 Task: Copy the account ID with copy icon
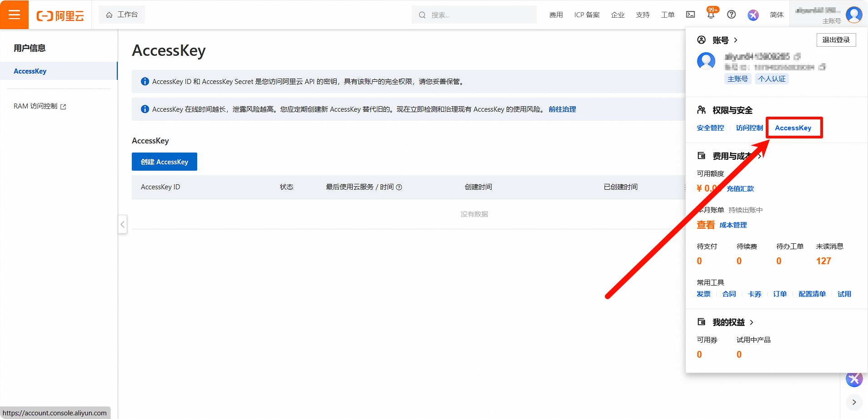tap(822, 67)
